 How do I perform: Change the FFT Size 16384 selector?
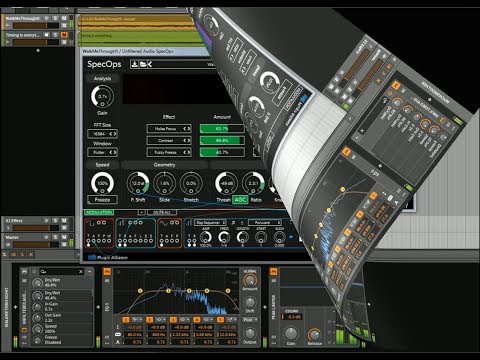pos(102,134)
